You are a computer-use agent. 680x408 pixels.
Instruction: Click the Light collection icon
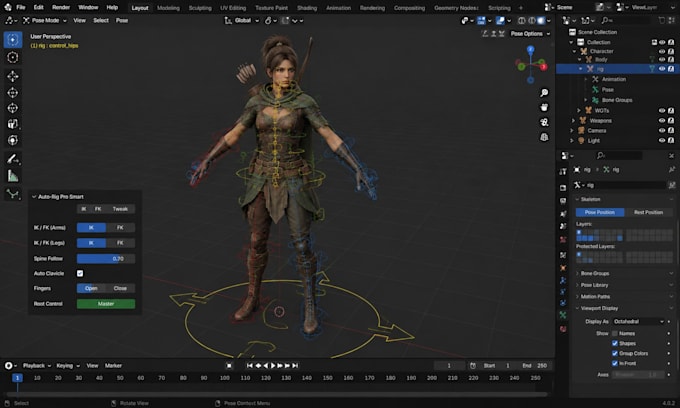[581, 140]
